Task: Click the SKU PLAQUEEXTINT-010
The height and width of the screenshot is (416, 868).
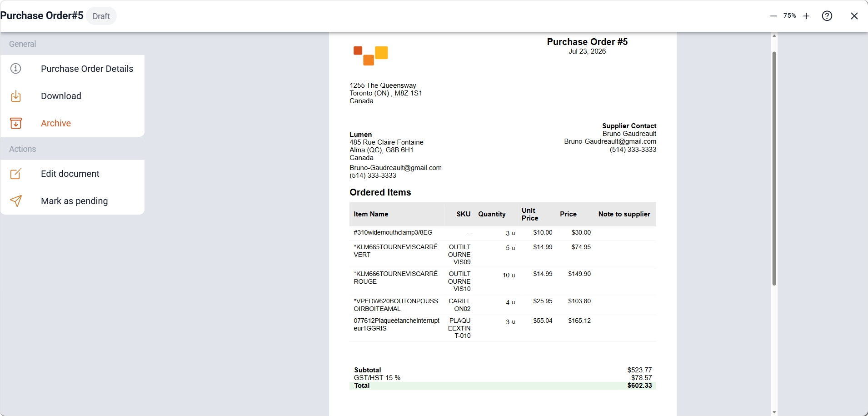Action: pos(459,328)
